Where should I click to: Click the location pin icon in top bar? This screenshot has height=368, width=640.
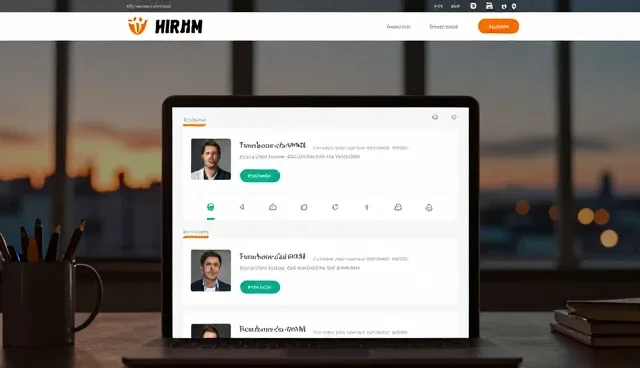[514, 6]
